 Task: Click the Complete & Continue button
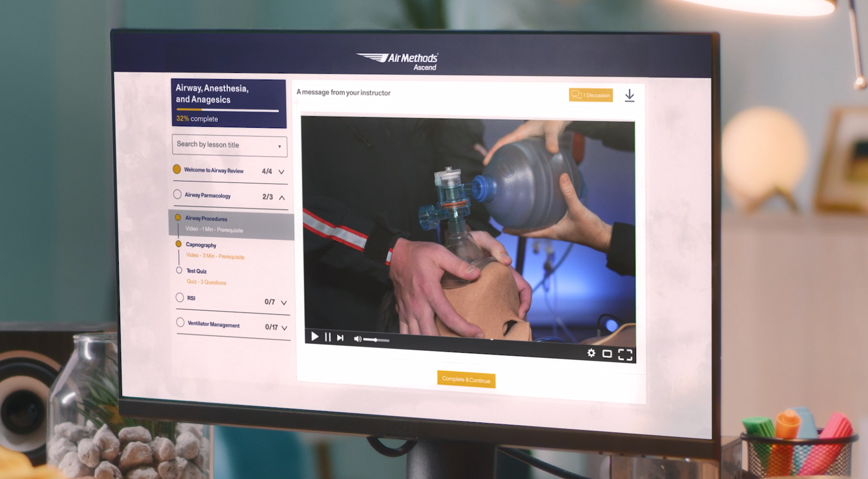[x=466, y=379]
